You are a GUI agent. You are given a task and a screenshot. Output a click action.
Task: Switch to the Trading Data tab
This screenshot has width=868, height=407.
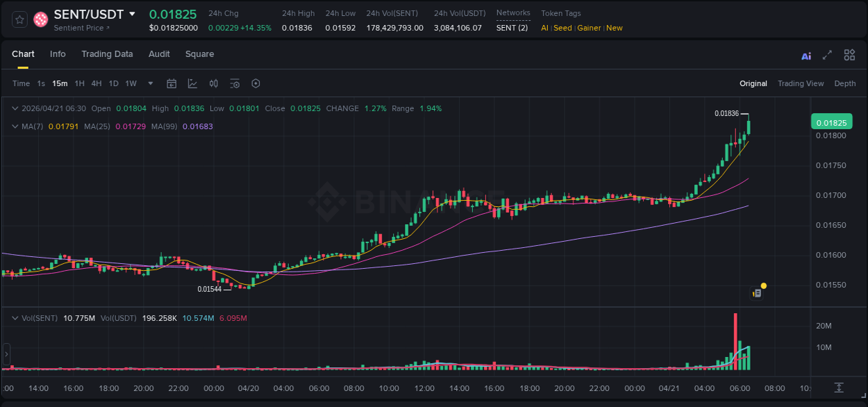(x=107, y=53)
